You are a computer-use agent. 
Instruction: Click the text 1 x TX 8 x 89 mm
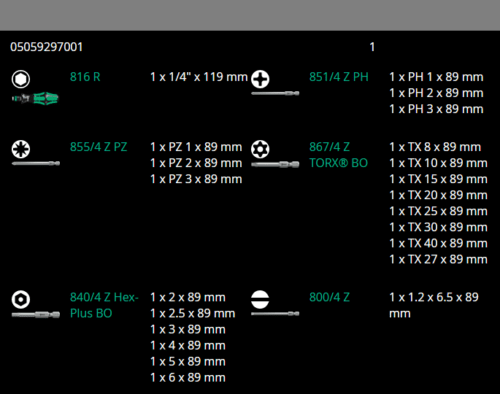[435, 147]
